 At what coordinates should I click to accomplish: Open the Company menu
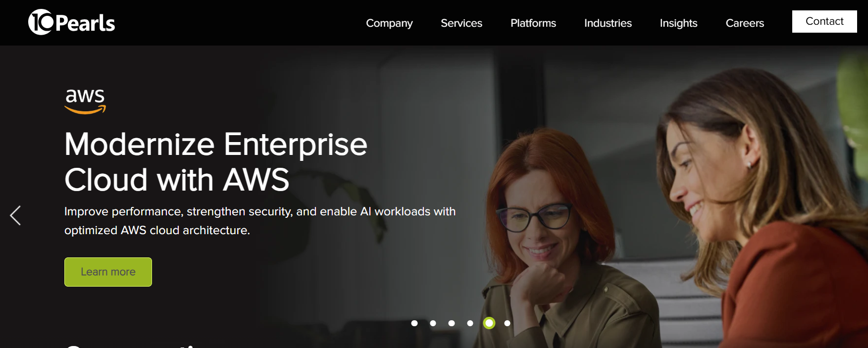click(x=389, y=23)
